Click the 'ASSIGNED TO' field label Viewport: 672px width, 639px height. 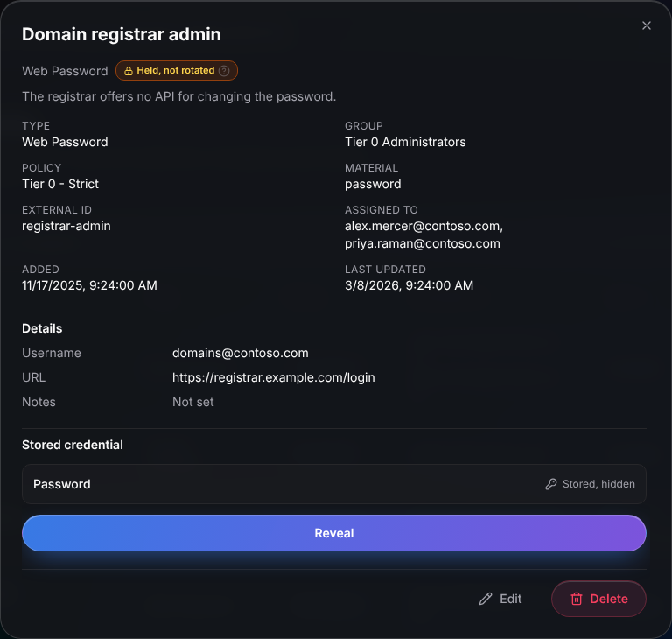(x=381, y=210)
